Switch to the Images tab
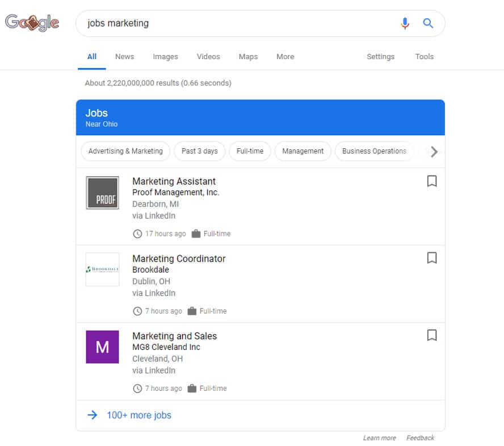The image size is (504, 446). [165, 57]
